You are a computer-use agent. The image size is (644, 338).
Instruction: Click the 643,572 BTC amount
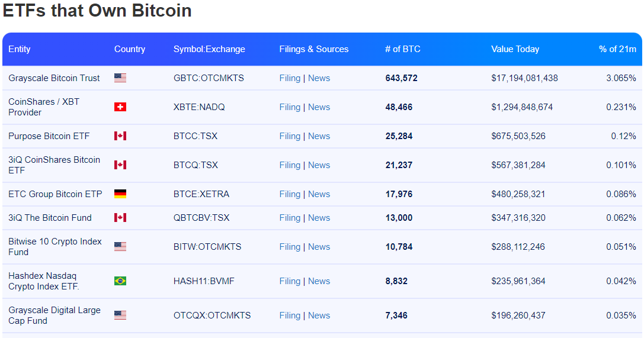401,78
